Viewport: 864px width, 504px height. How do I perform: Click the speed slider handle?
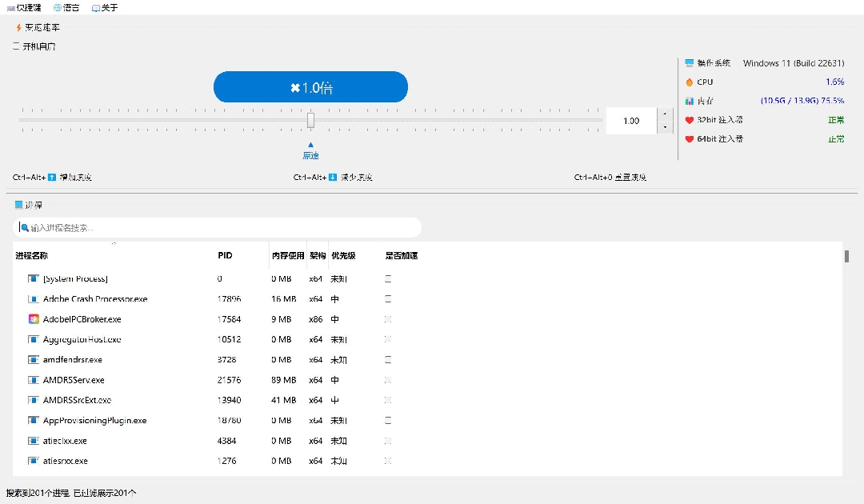pos(310,121)
